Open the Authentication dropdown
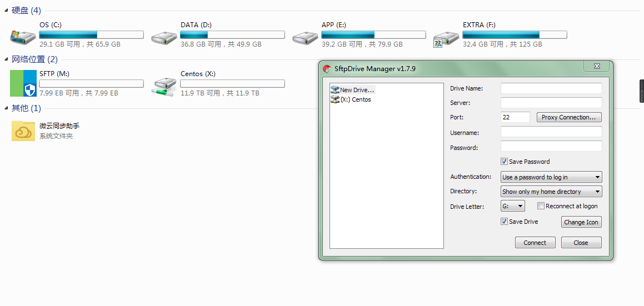 pyautogui.click(x=551, y=177)
